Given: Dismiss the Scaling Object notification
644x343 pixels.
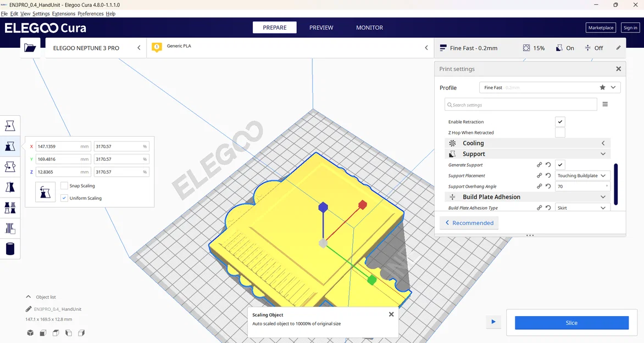Looking at the screenshot, I should point(391,314).
